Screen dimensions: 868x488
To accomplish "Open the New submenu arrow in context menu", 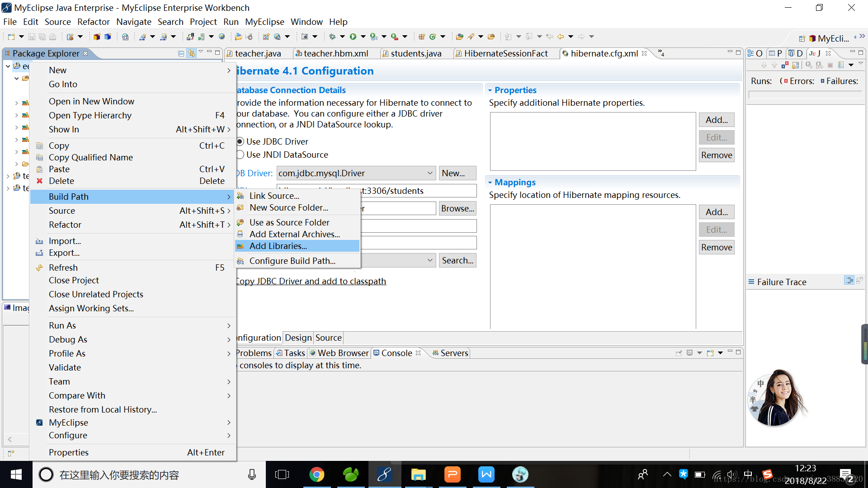I will pos(229,70).
